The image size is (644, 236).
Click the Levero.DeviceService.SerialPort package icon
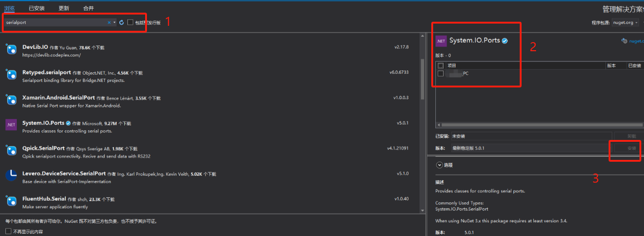[x=11, y=175]
